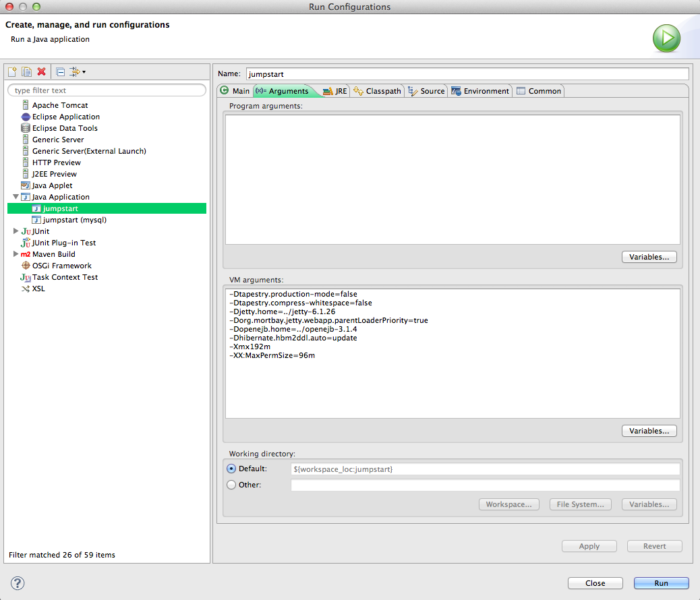This screenshot has width=700, height=600.
Task: Expand the JUnit tree node
Action: (16, 231)
